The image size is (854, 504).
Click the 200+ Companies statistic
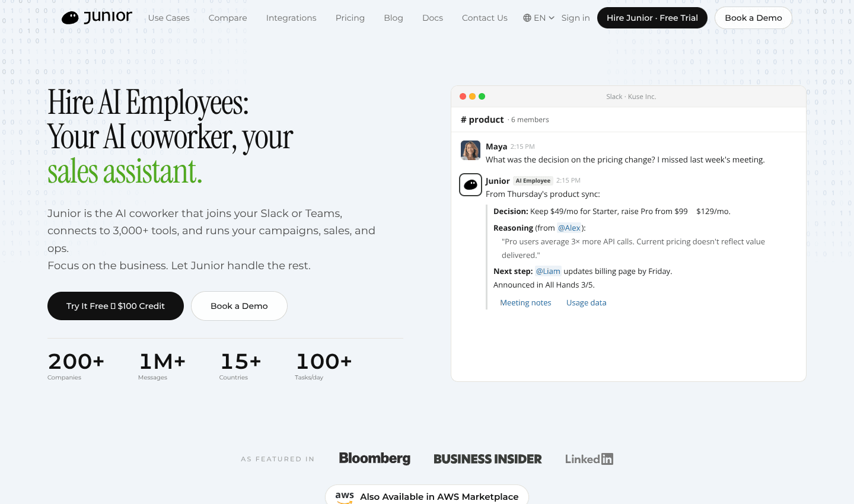click(x=76, y=366)
